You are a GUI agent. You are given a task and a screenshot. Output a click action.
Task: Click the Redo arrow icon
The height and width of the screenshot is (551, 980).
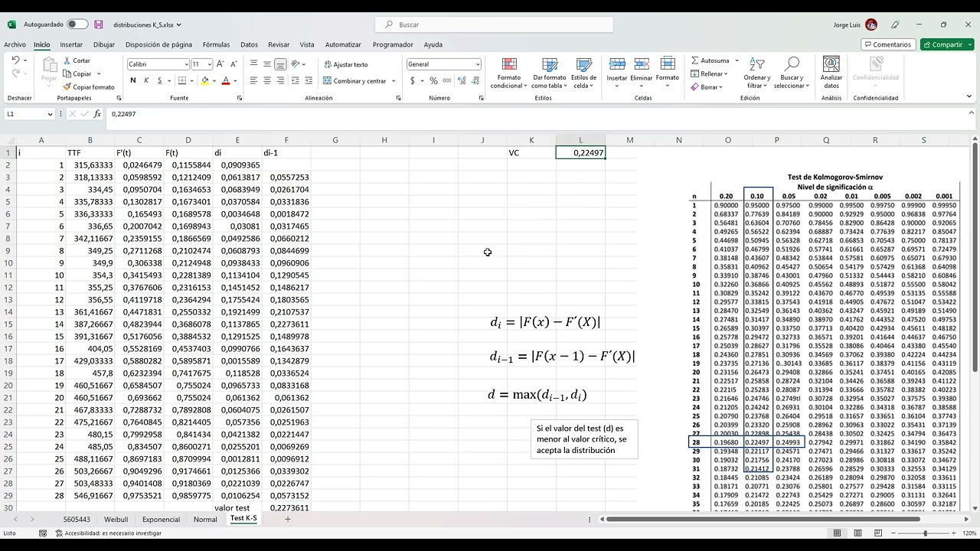pos(16,73)
